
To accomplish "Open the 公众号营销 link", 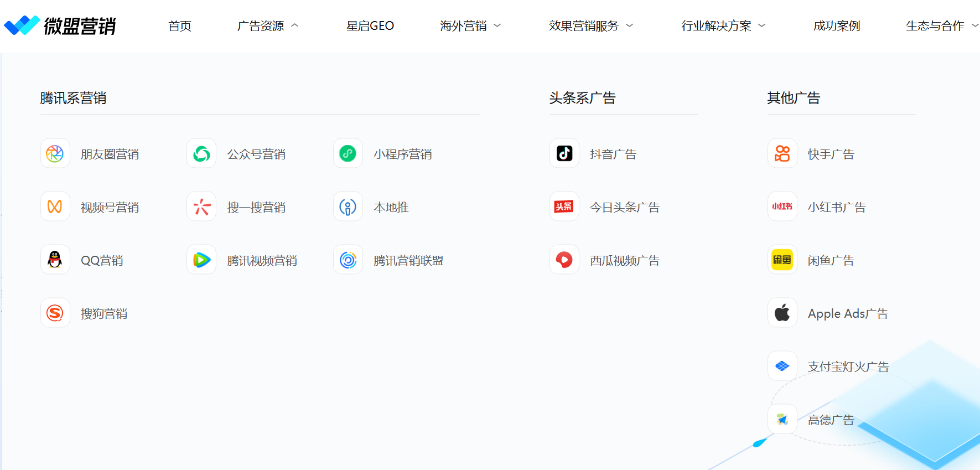I will [257, 154].
